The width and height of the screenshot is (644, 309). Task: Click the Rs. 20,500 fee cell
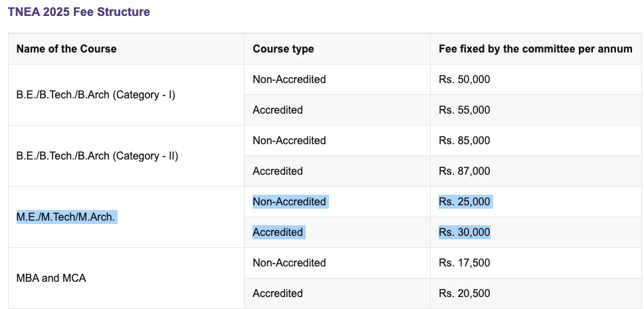point(464,293)
